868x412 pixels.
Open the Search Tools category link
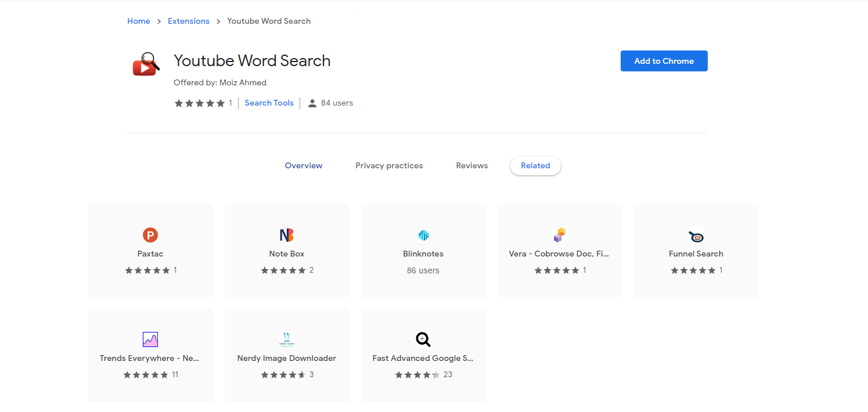tap(269, 103)
